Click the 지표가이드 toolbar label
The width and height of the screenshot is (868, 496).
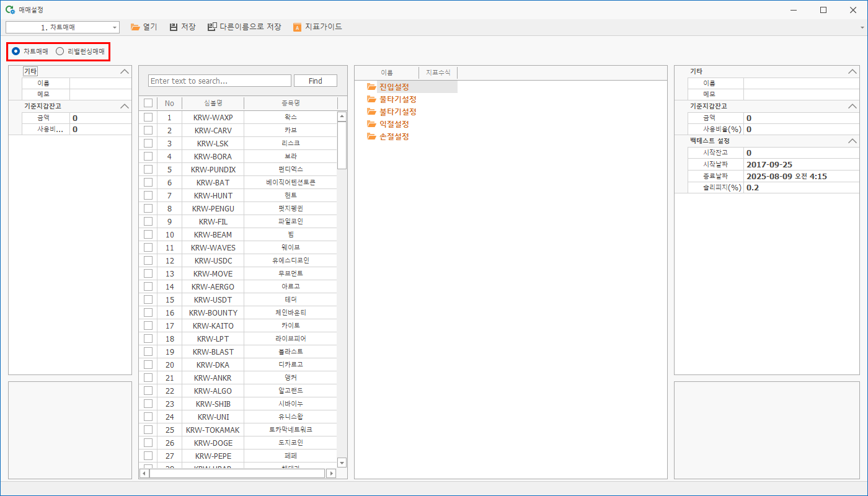click(323, 27)
